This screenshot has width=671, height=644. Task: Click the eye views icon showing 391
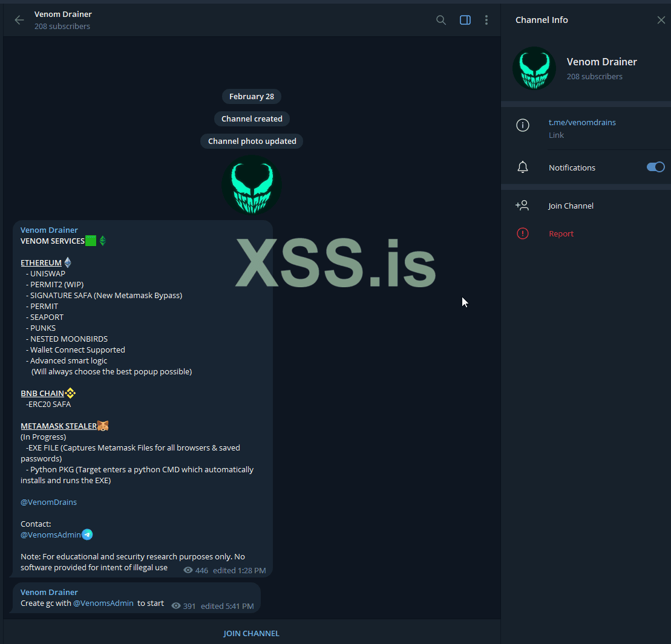[176, 605]
